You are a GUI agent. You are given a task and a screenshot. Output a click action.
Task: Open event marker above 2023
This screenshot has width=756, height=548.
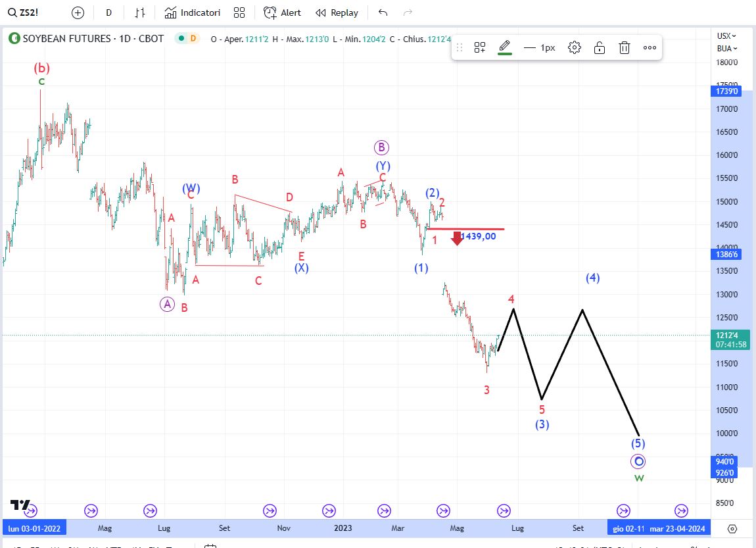click(x=329, y=511)
